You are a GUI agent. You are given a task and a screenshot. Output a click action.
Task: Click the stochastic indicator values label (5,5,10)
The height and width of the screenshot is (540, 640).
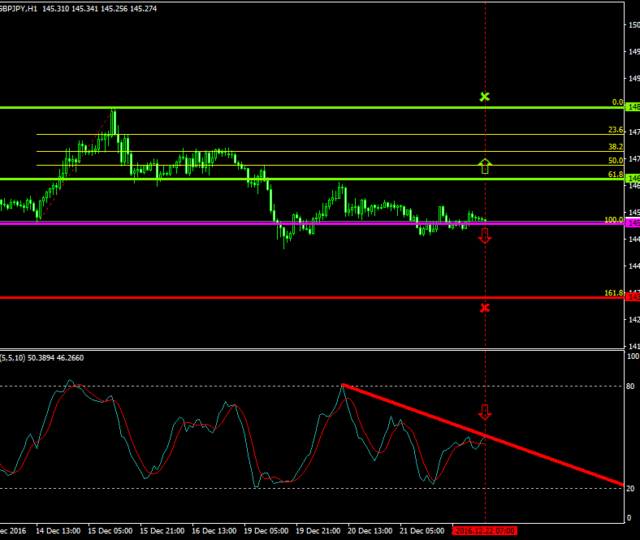(42, 357)
